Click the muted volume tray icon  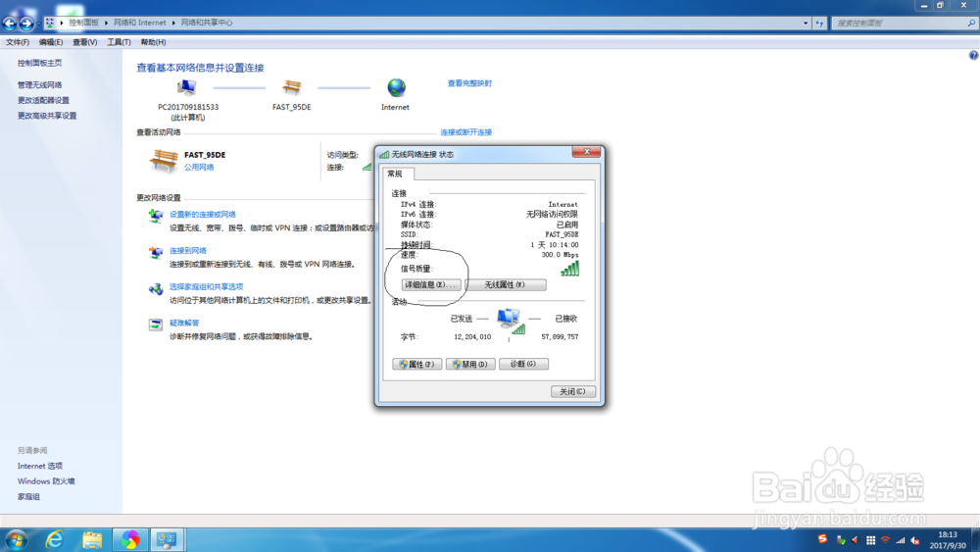coord(915,540)
